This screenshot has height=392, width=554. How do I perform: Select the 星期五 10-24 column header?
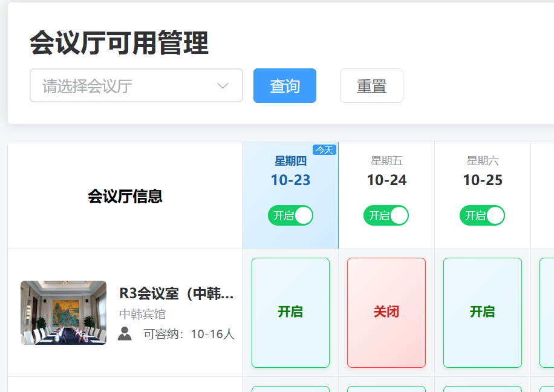click(x=386, y=171)
